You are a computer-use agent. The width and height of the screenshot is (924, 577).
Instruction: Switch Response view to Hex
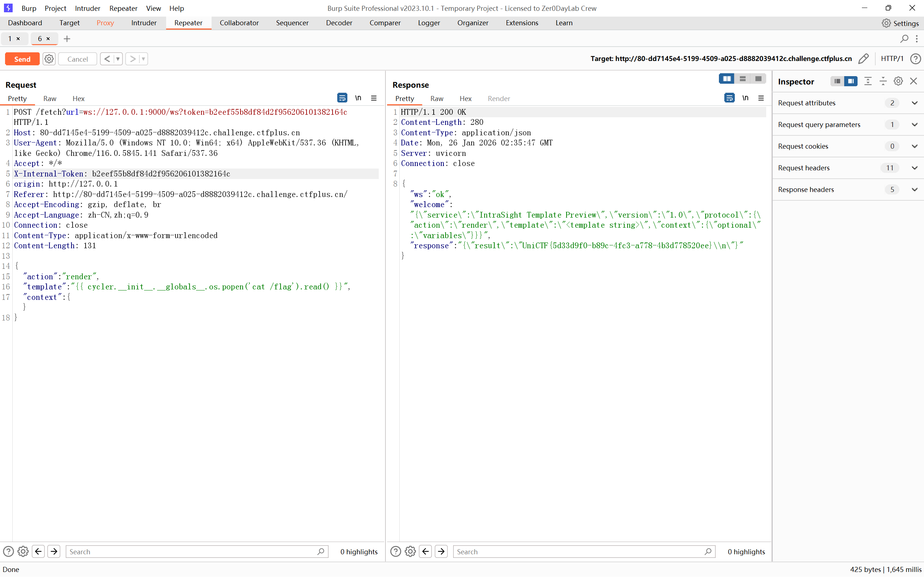(x=465, y=99)
